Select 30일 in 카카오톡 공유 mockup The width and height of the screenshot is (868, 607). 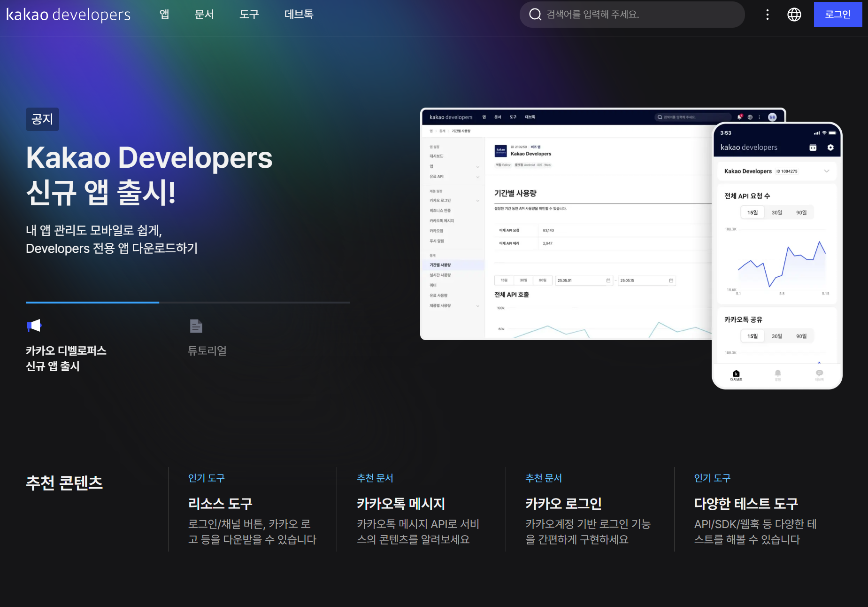(777, 336)
